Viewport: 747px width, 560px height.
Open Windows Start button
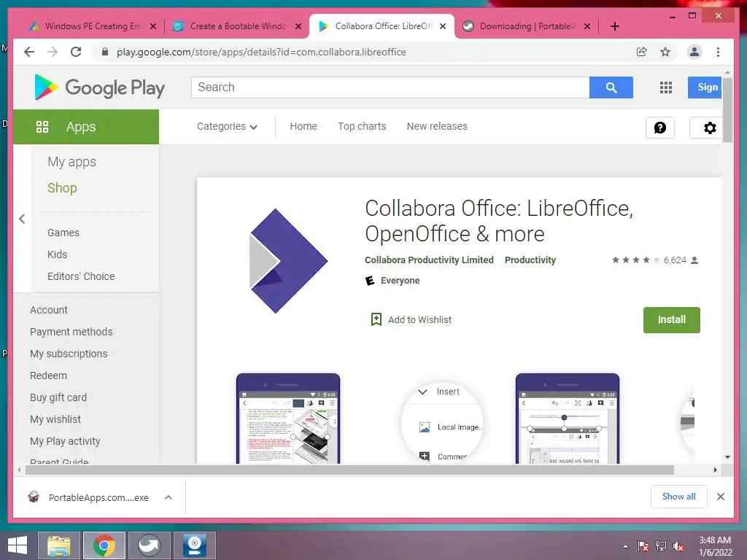click(18, 545)
